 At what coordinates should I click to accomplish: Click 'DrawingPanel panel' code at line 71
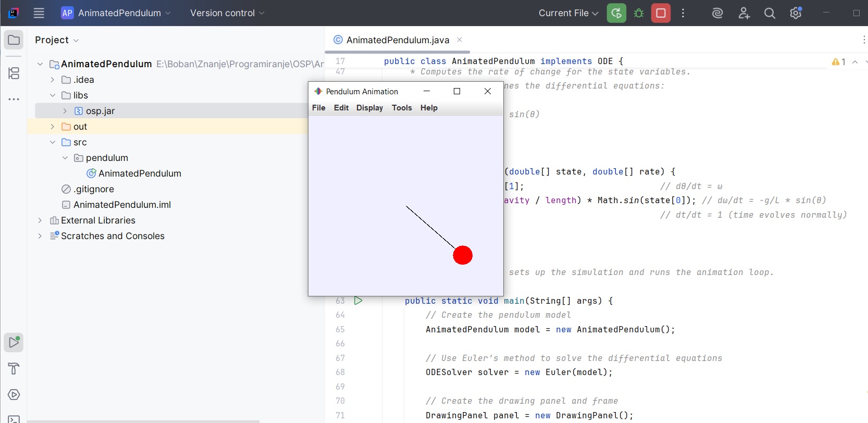coord(473,416)
